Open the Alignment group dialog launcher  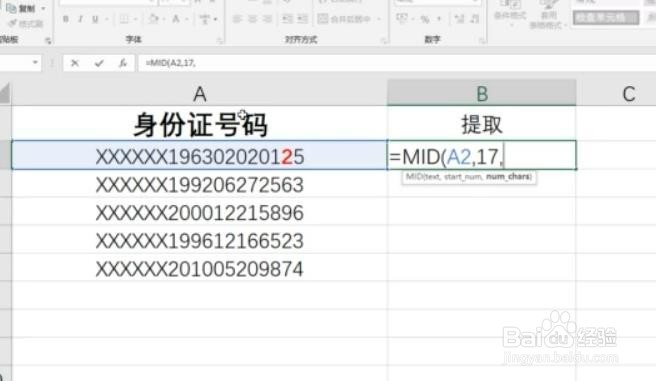[x=384, y=41]
